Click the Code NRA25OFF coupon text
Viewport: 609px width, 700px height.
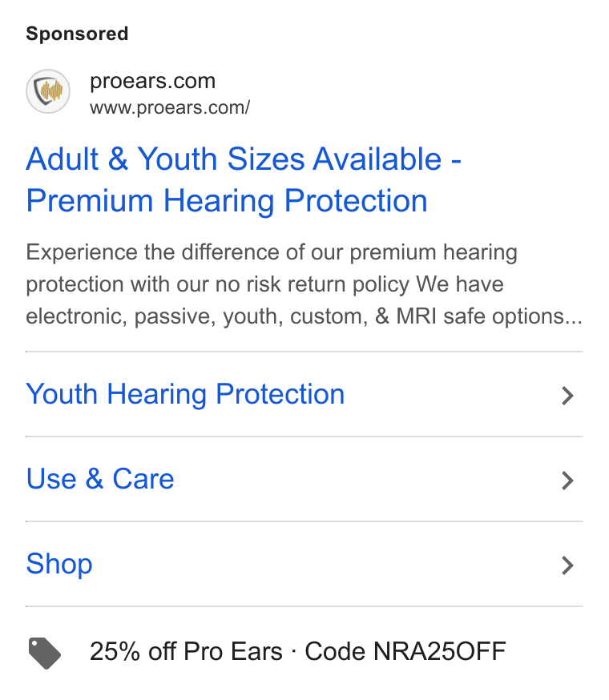click(405, 651)
